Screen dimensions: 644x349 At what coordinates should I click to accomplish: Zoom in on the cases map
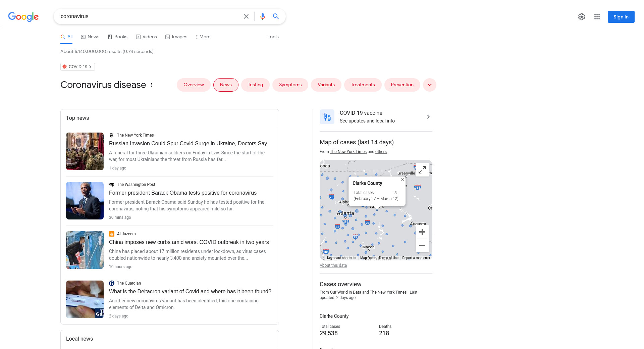point(422,232)
